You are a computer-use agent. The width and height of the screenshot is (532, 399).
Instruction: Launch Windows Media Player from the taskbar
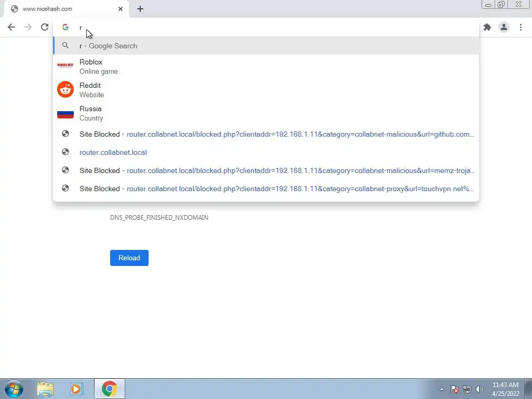76,389
